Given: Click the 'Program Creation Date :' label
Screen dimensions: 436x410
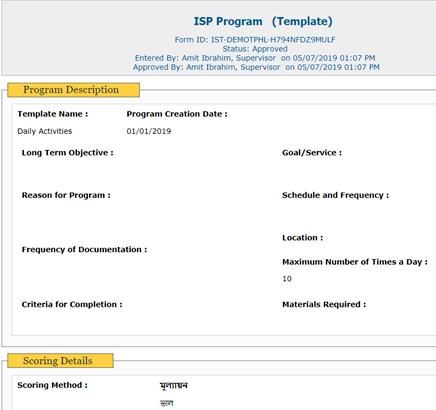Looking at the screenshot, I should pos(177,114).
